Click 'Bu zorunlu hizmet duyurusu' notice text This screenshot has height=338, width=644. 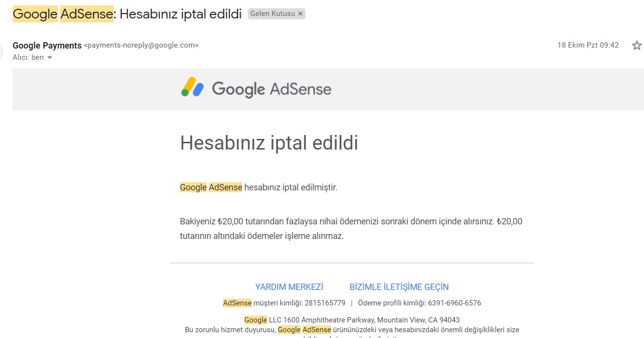point(352,330)
